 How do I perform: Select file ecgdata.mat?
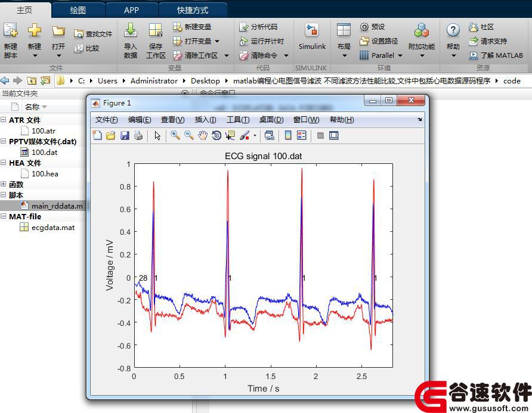click(x=47, y=227)
